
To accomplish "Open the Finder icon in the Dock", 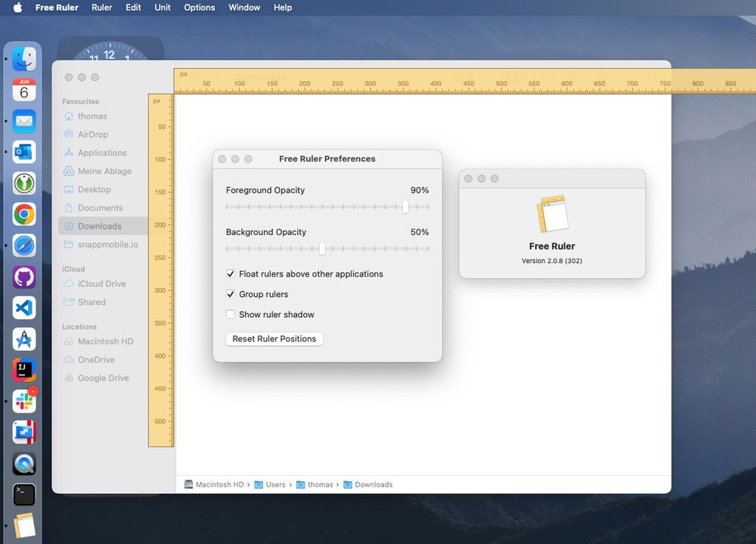I will (24, 59).
